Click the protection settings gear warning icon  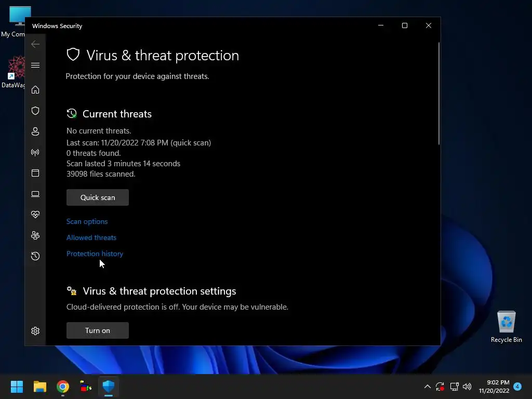coord(72,291)
